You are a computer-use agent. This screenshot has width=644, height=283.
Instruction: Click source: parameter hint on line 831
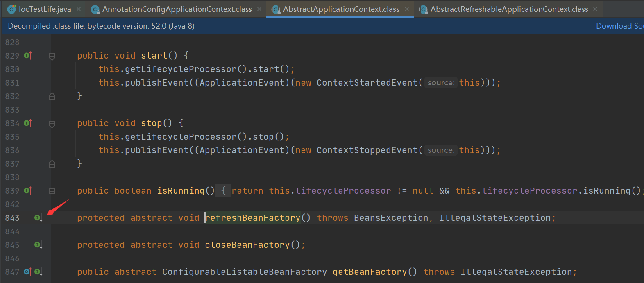click(x=441, y=82)
